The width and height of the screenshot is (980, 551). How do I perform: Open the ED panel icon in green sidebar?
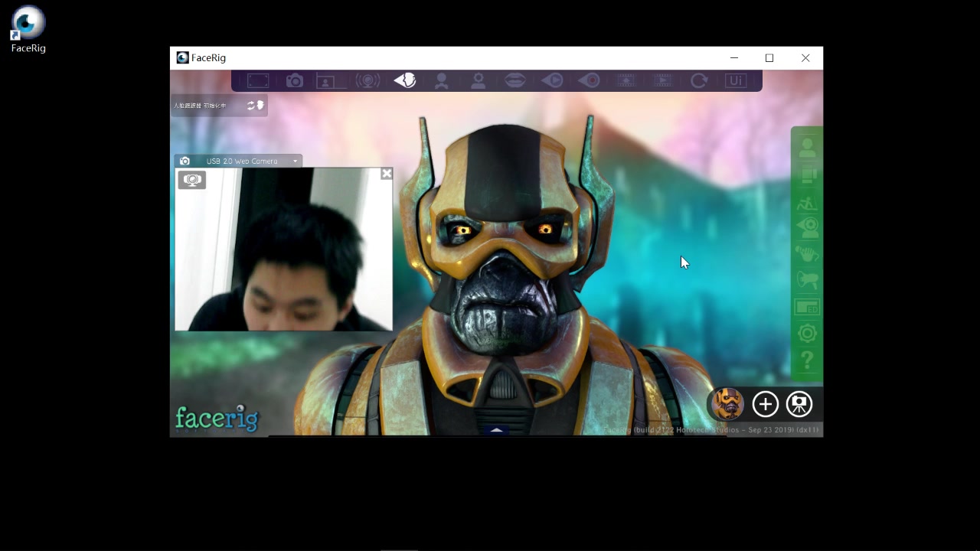click(x=807, y=308)
